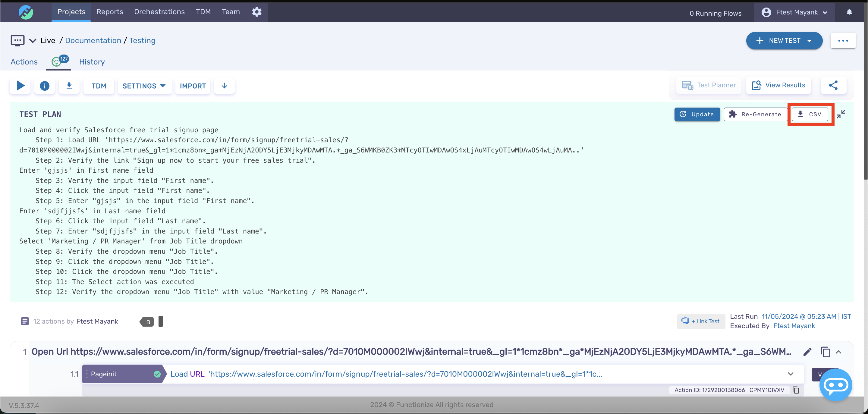Open the Team page
This screenshot has width=868, height=414.
[x=231, y=12]
